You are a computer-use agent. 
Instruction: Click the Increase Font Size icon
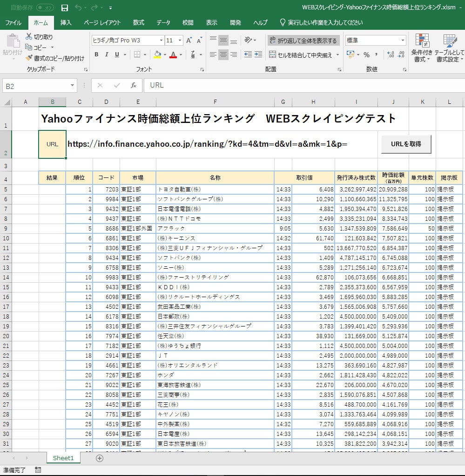[189, 41]
